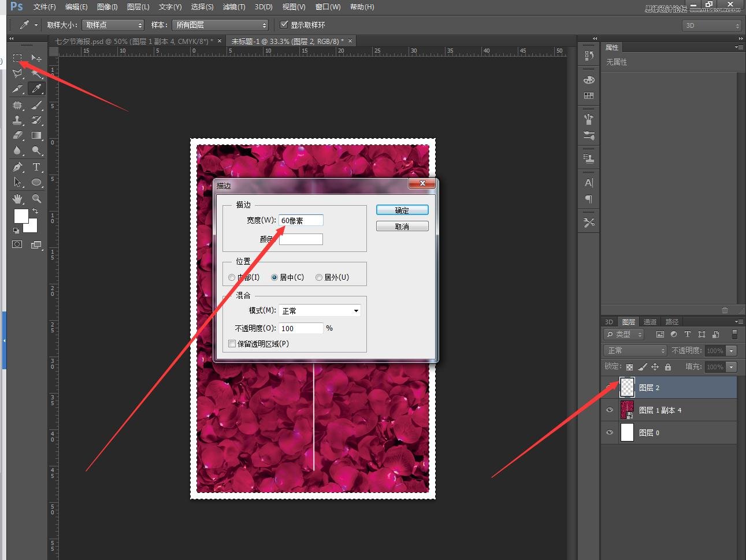This screenshot has height=560, width=746.
Task: Expand the 样本 所有图层 dropdown
Action: (221, 25)
